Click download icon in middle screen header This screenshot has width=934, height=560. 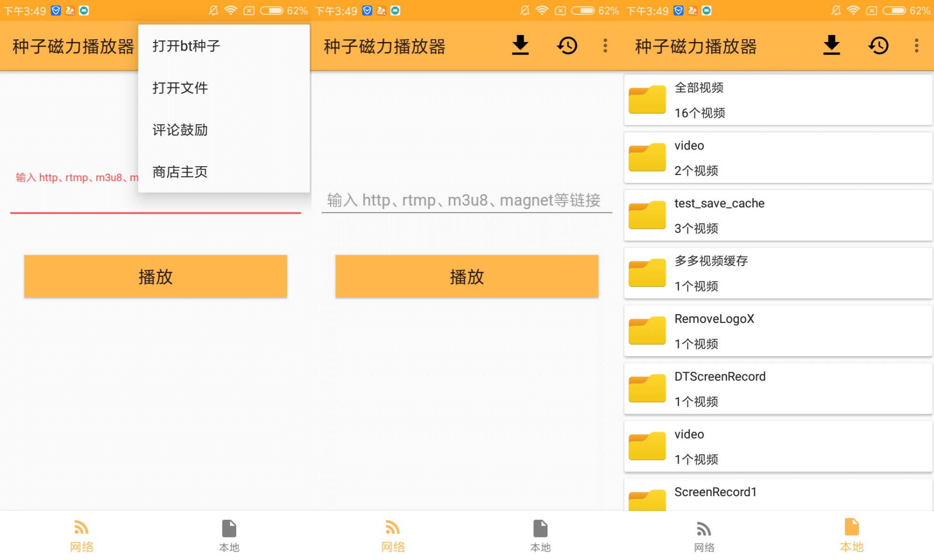pos(520,45)
